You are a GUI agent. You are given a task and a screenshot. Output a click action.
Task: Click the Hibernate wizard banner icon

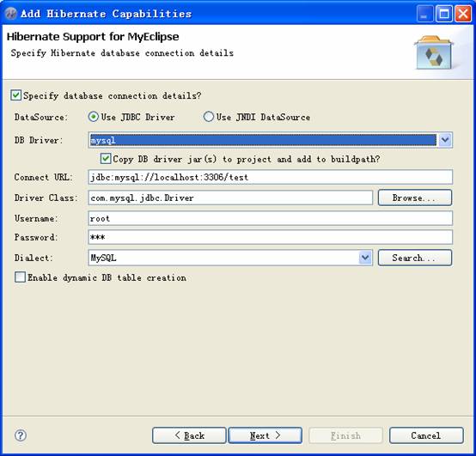(x=434, y=52)
